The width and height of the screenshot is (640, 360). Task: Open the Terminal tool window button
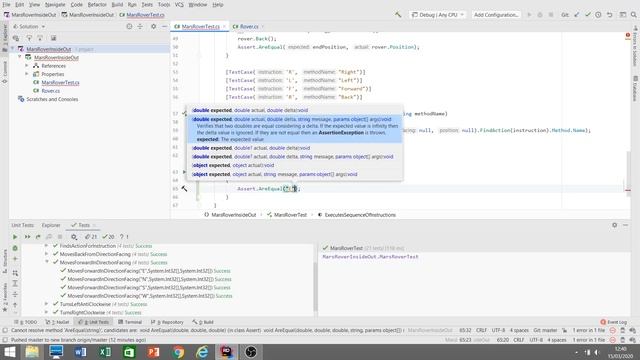(130, 322)
